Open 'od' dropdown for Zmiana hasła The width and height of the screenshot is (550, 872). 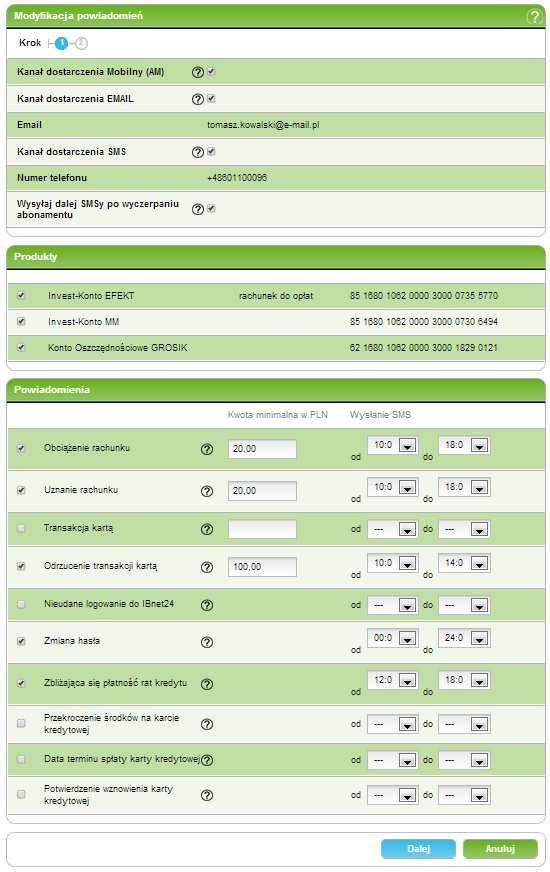[392, 638]
